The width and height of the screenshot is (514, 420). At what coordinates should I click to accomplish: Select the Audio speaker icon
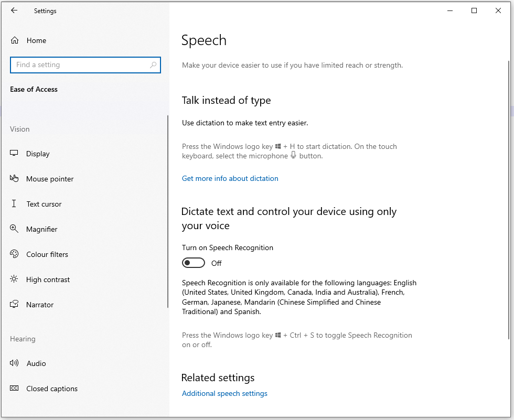14,363
